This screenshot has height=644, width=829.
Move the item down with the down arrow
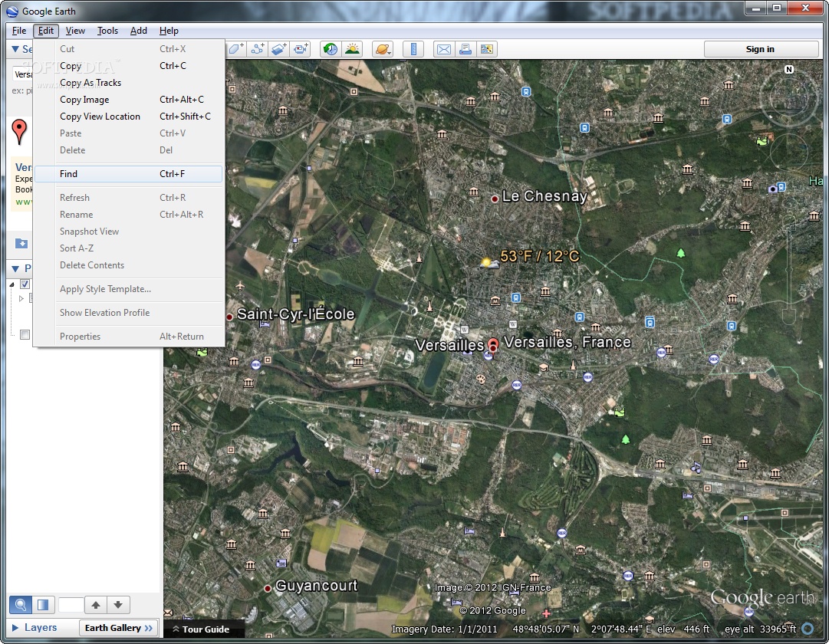[118, 604]
